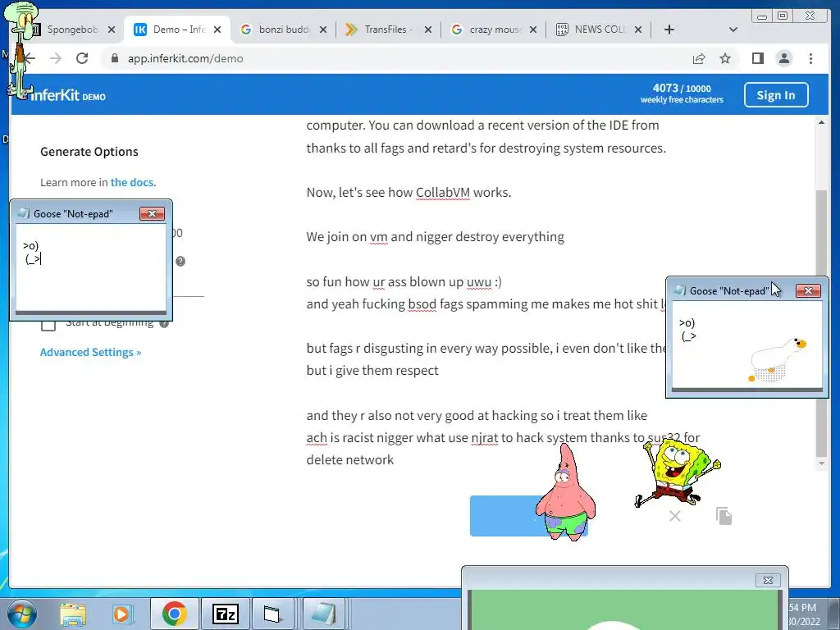Click the help question mark beside Start at beginning
The height and width of the screenshot is (630, 840).
pos(164,323)
